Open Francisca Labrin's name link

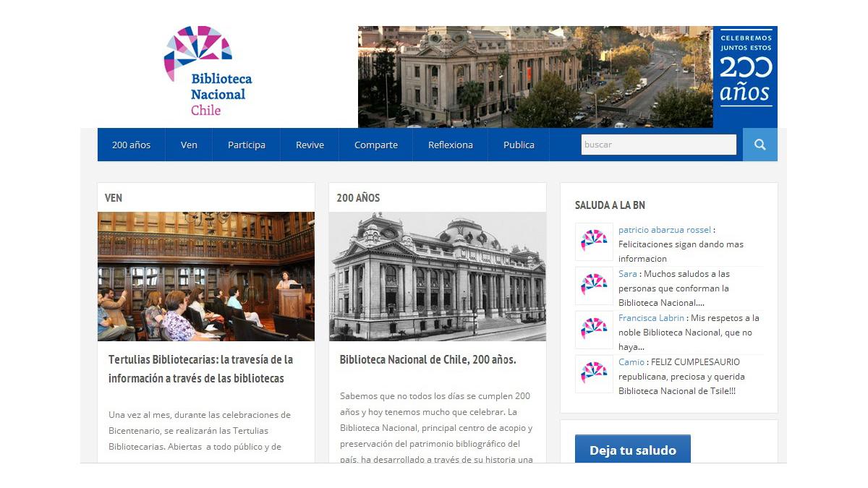651,318
